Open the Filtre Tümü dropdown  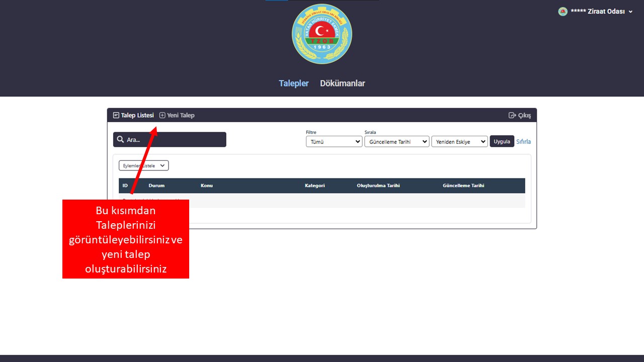tap(334, 142)
